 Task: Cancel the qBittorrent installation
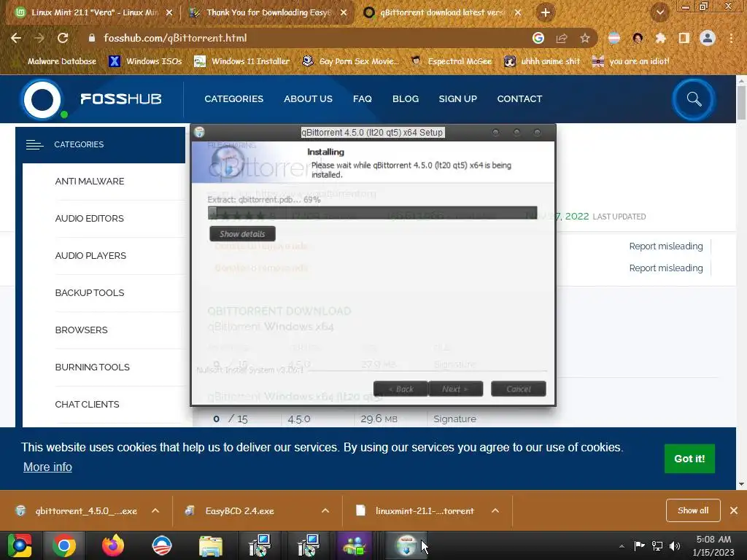pos(519,389)
